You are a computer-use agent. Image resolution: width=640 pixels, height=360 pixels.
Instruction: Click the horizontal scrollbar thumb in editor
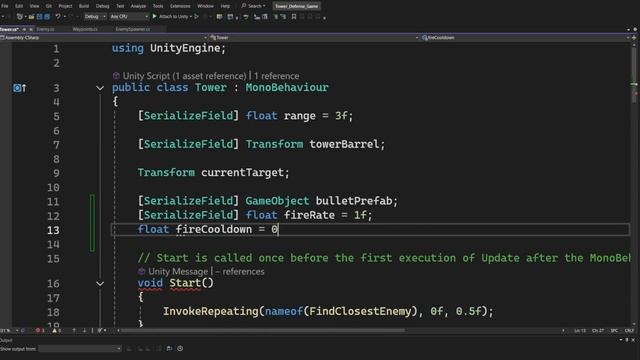pos(263,330)
